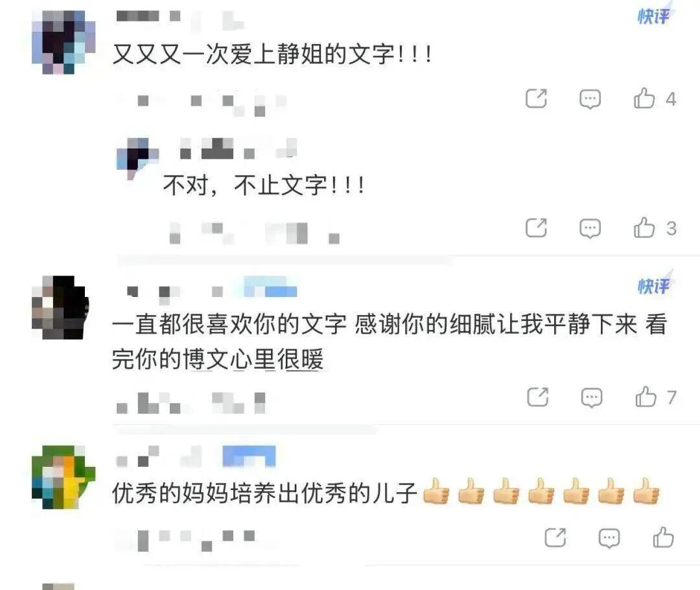700x590 pixels.
Task: Select the comment text 优秀的妈妈培养出优秀的儿子
Action: [264, 493]
